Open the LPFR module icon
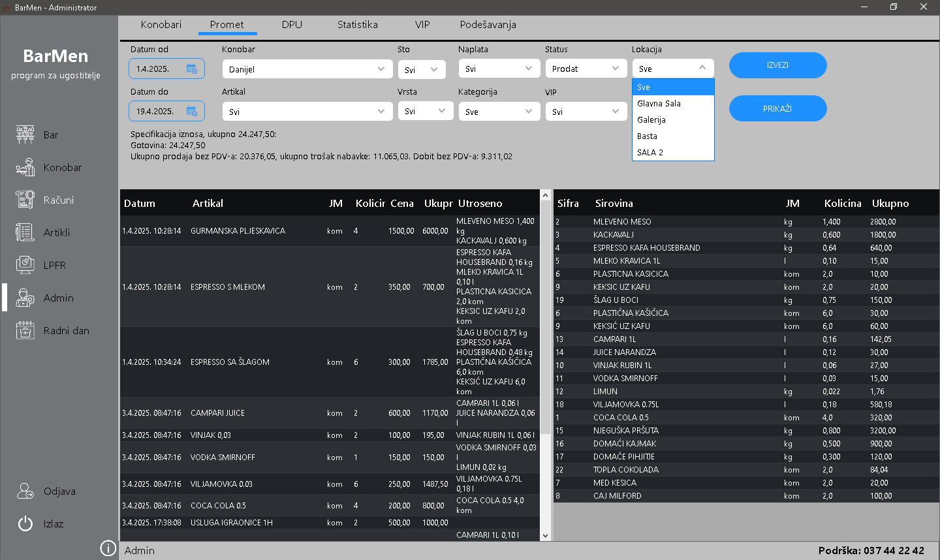Viewport: 940px width, 560px height. [x=25, y=265]
